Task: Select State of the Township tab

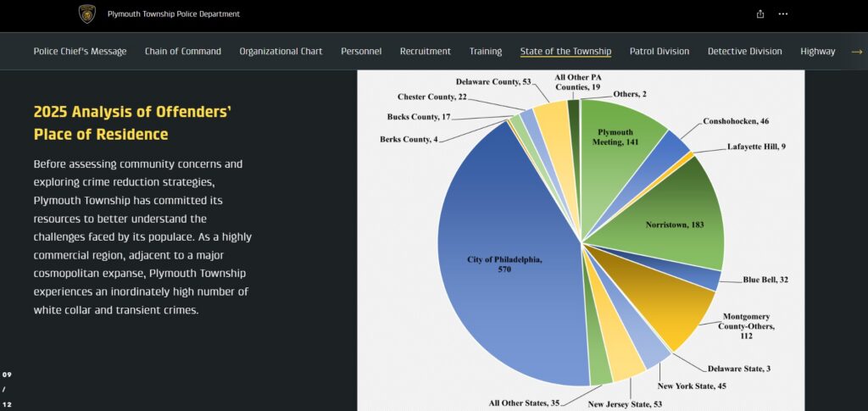Action: pos(565,52)
